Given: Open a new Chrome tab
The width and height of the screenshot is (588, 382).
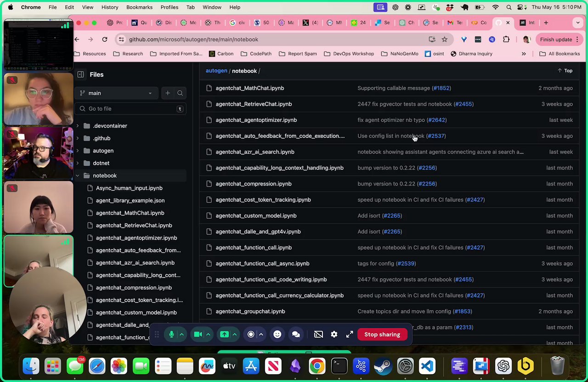Looking at the screenshot, I should pyautogui.click(x=546, y=23).
